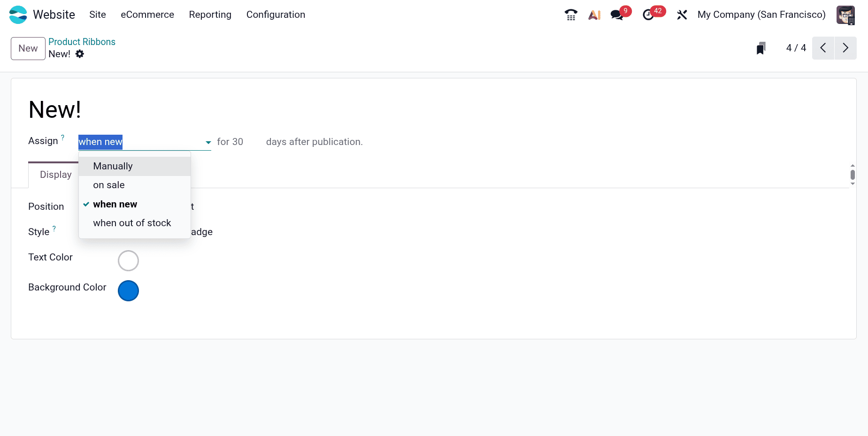Click the bookmark icon near the pager
This screenshot has width=868, height=436.
point(761,48)
